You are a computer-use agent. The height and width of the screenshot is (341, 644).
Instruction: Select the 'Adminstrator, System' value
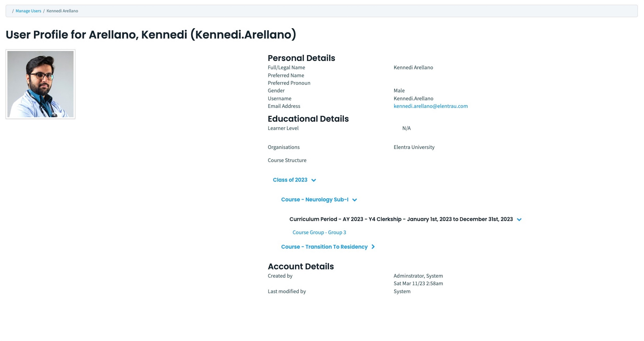pos(418,276)
